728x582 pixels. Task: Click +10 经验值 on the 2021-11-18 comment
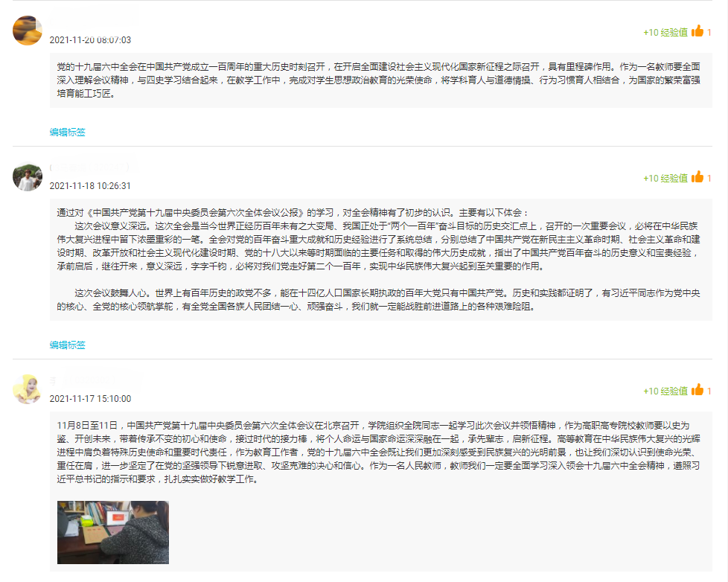[665, 179]
